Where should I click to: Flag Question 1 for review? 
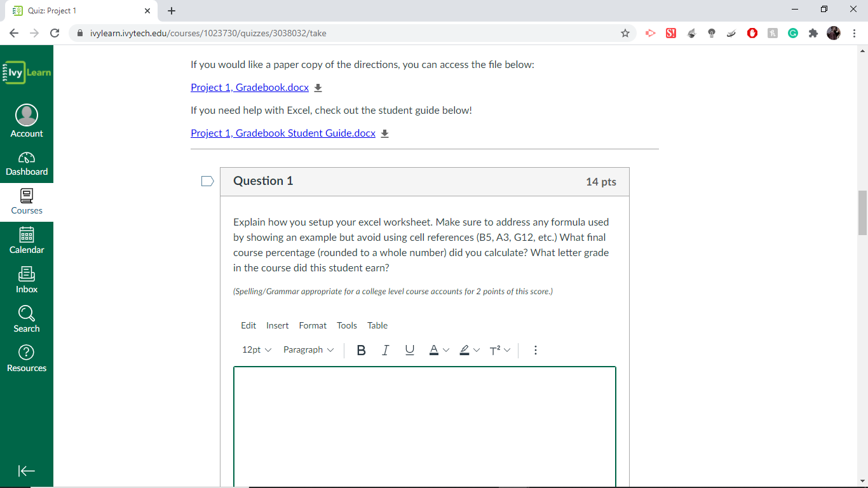coord(207,182)
